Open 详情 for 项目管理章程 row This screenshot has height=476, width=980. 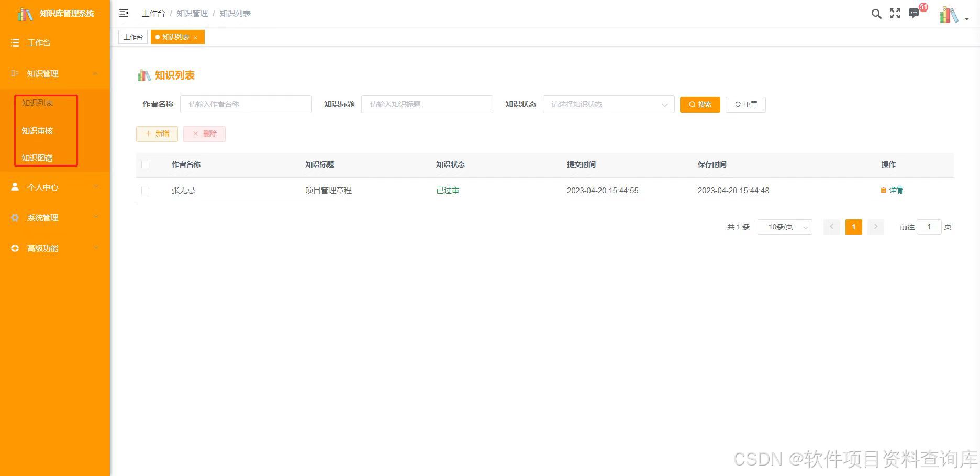(x=892, y=191)
